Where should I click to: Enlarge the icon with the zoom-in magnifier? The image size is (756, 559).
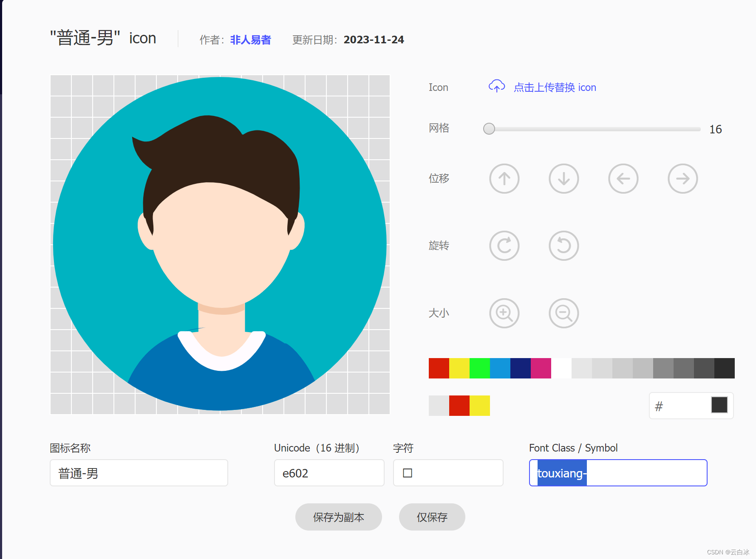point(504,313)
